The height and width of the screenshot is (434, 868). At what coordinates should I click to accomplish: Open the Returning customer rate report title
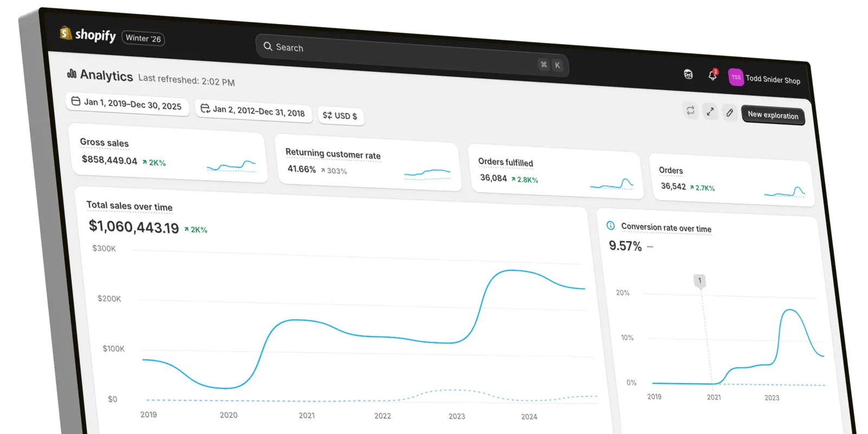(x=333, y=154)
